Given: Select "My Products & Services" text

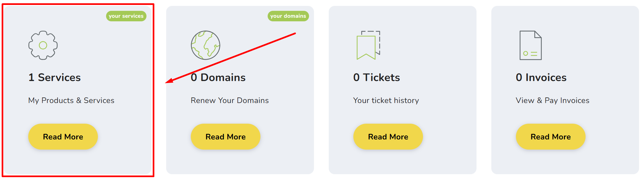Looking at the screenshot, I should (x=71, y=100).
